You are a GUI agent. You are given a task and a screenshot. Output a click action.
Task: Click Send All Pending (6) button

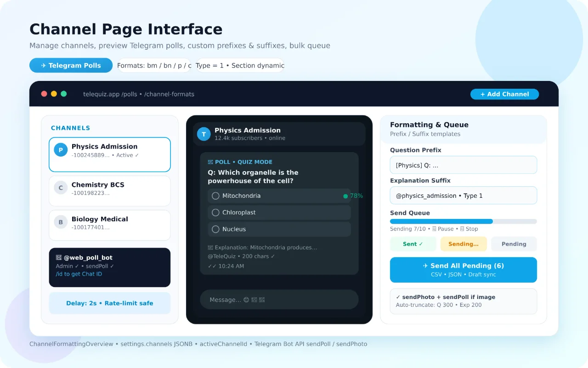463,270
